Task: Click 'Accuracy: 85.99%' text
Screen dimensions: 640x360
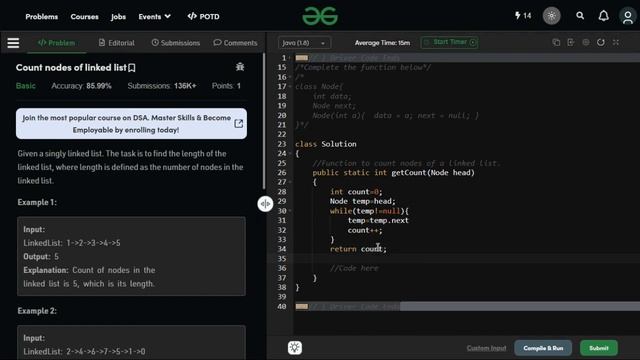Action: point(81,86)
